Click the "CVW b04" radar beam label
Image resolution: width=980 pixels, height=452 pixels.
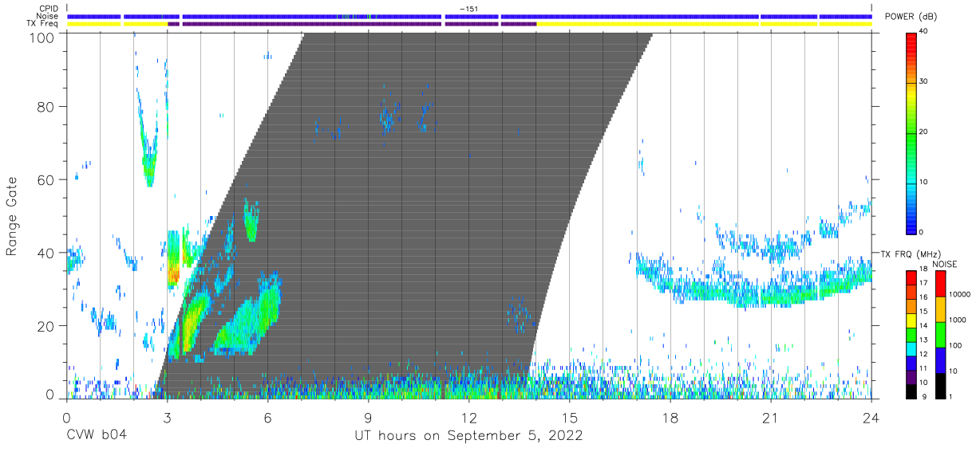97,435
